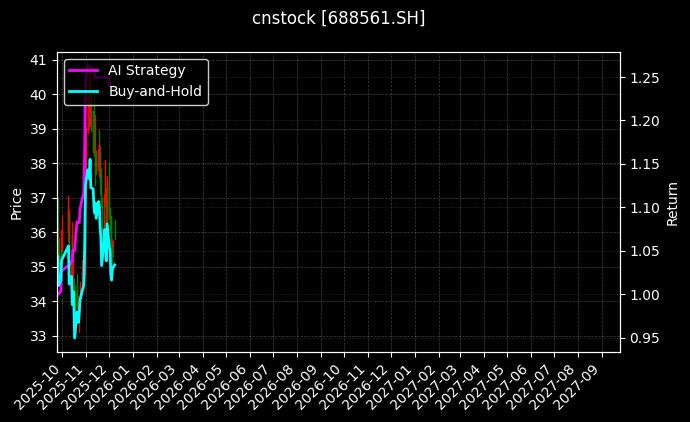
Task: Click the 1.25 tick on the Return axis
Action: pyautogui.click(x=643, y=78)
